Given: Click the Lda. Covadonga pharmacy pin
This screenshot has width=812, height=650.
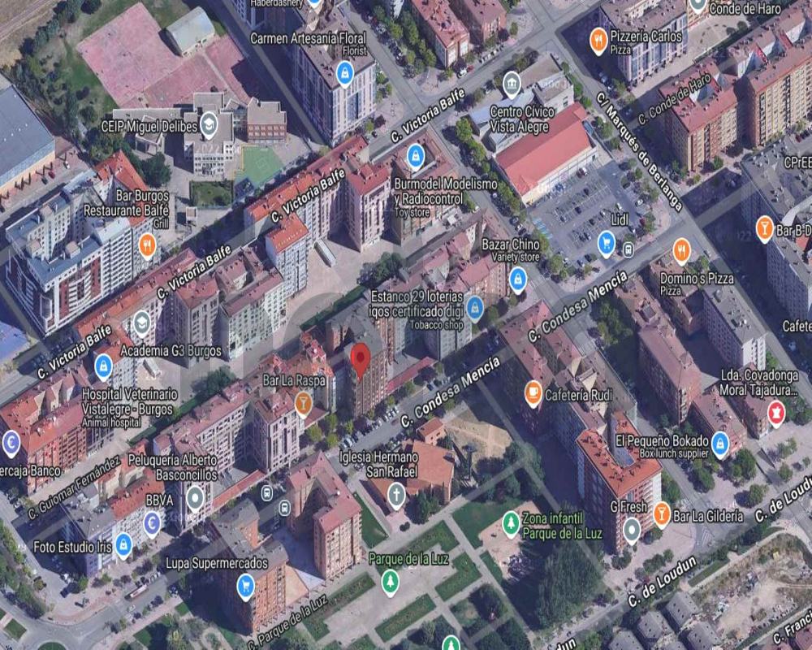Looking at the screenshot, I should (x=776, y=413).
